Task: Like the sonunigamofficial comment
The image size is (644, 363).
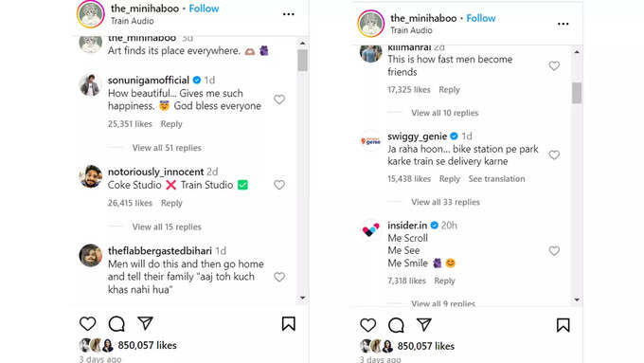Action: (279, 100)
